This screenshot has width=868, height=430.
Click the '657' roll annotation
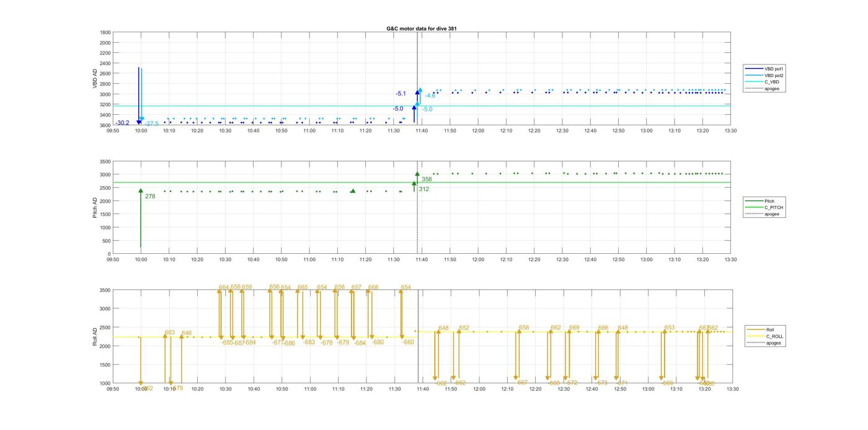356,287
